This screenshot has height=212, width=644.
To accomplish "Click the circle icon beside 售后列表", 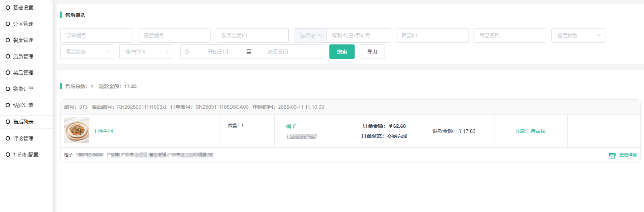I will coord(8,122).
